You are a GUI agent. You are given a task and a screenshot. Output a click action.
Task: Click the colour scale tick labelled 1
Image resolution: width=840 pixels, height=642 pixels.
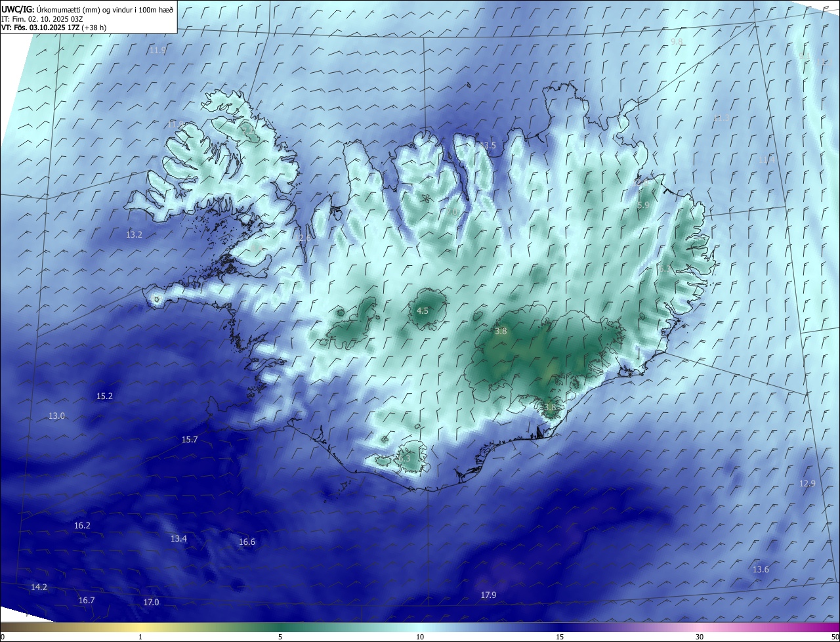tap(140, 637)
